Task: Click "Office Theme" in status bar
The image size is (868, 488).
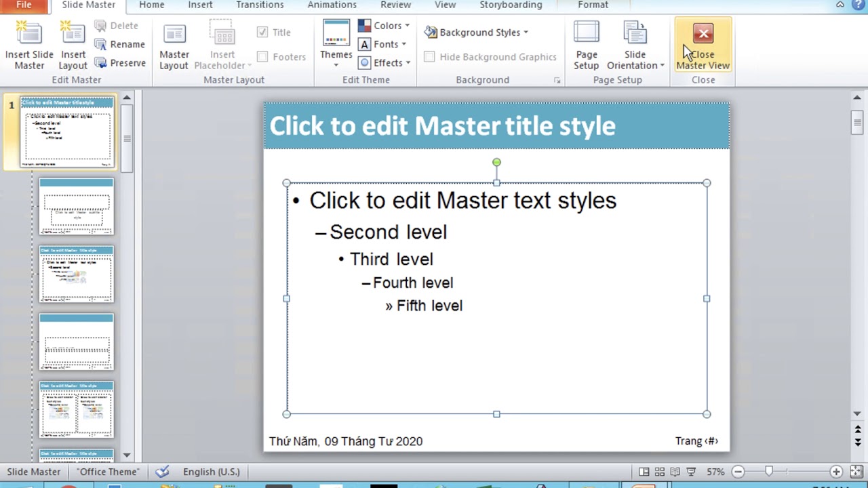Action: click(108, 472)
